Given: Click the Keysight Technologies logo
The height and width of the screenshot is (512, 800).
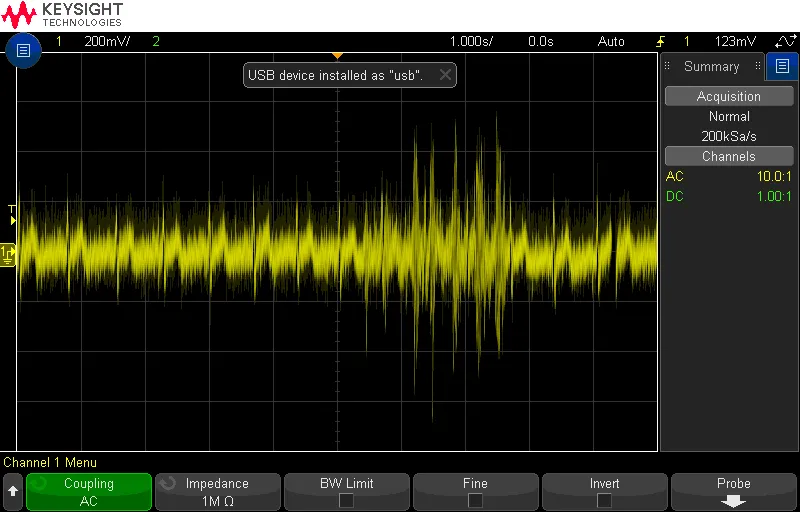Looking at the screenshot, I should pos(62,15).
